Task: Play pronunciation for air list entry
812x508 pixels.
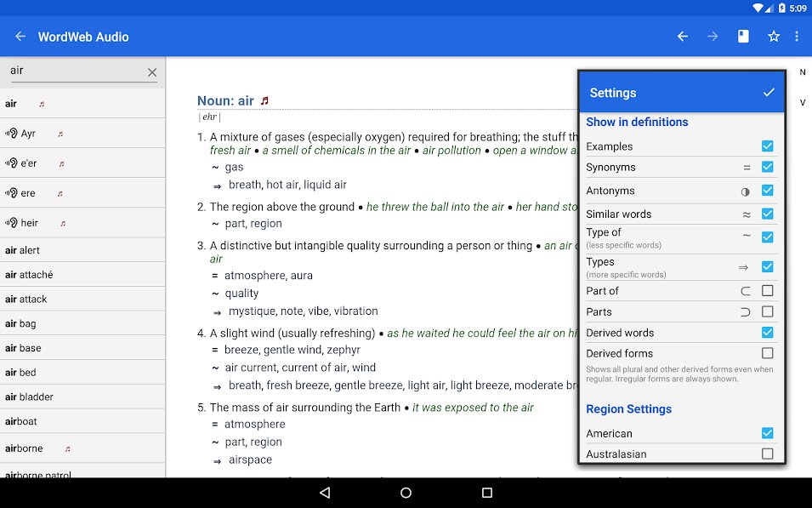Action: coord(42,104)
